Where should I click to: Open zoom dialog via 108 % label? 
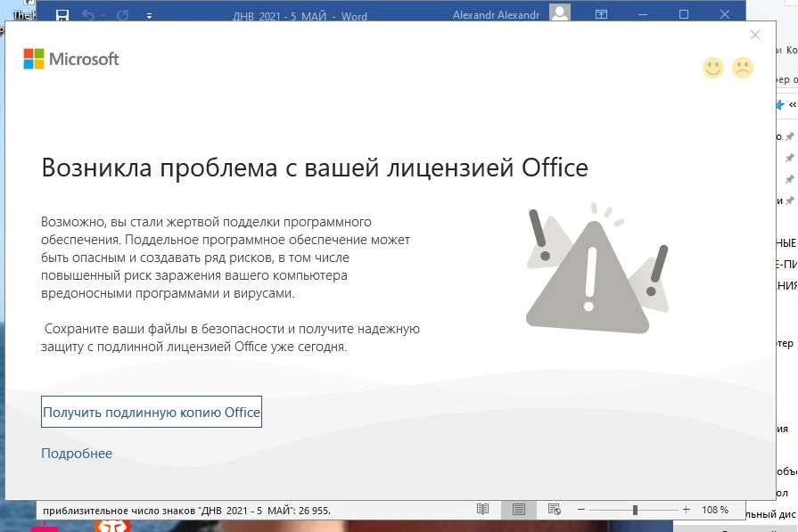(715, 510)
